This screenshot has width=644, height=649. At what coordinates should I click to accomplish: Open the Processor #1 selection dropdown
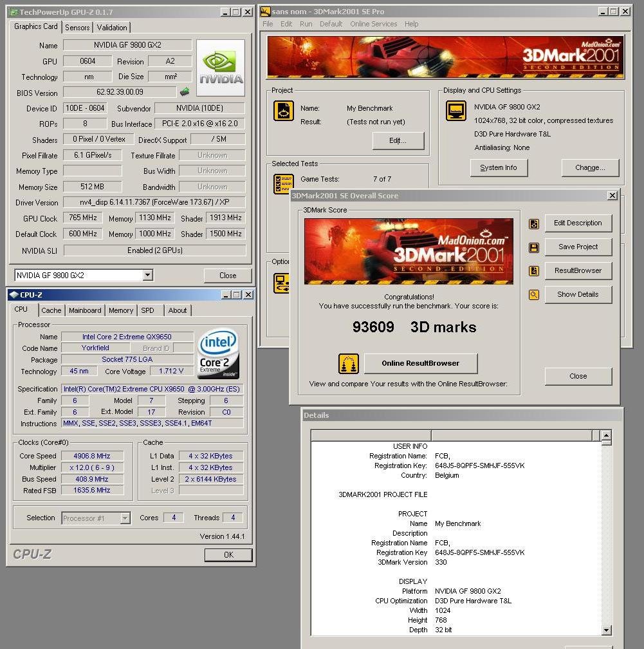125,518
